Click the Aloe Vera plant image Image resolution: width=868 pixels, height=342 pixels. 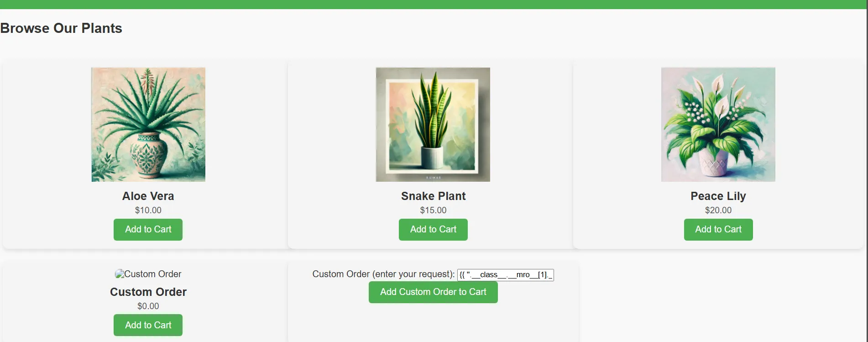(x=148, y=125)
